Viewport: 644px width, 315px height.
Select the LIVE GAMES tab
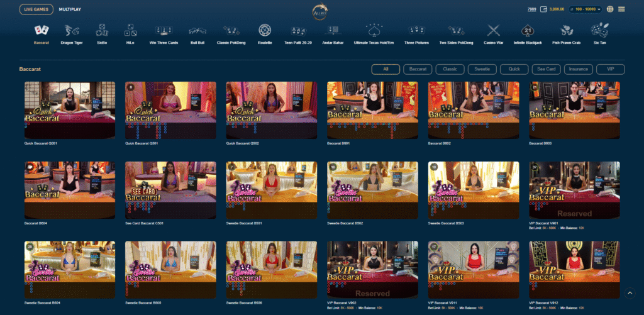[36, 9]
